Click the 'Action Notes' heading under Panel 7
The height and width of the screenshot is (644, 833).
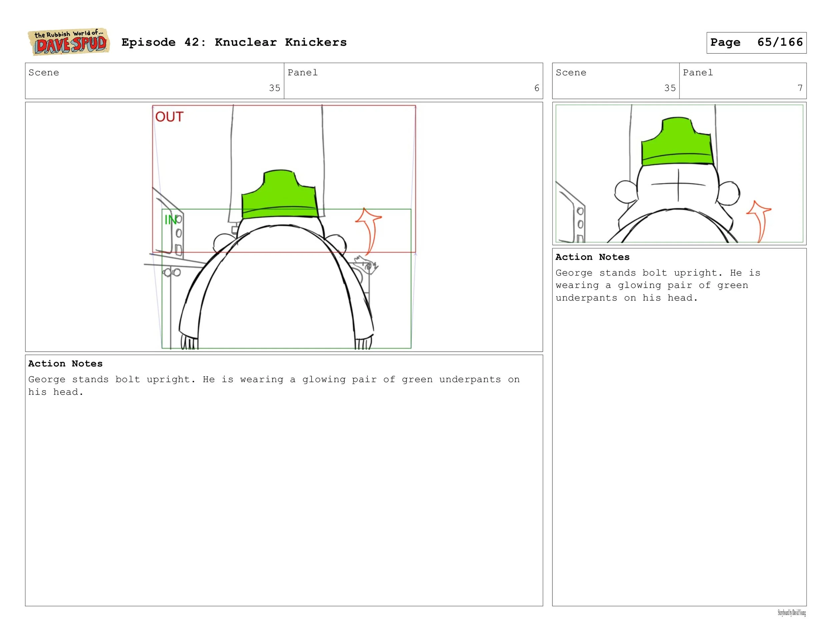(x=593, y=257)
